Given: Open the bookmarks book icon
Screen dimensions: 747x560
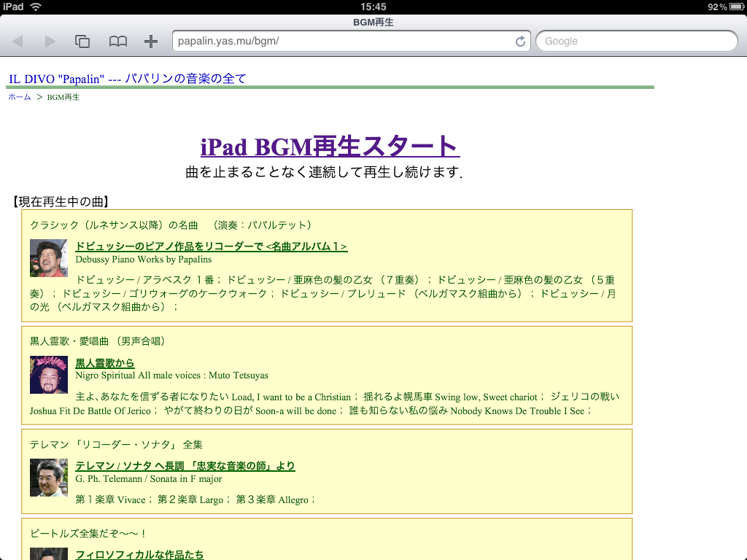Looking at the screenshot, I should point(117,42).
